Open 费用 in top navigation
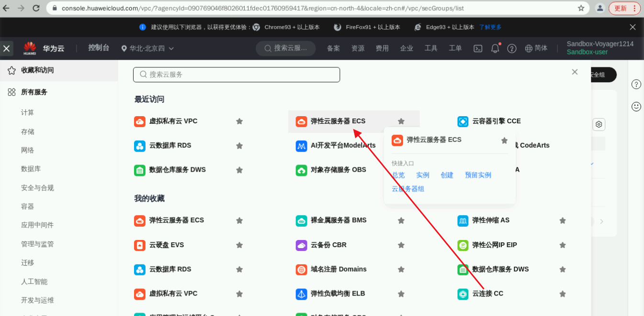Screen dimensions: 644x316 382,48
